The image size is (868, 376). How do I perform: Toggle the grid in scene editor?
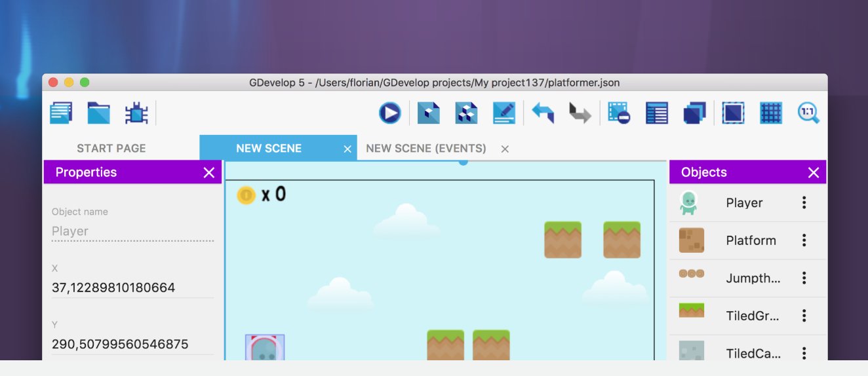tap(771, 113)
